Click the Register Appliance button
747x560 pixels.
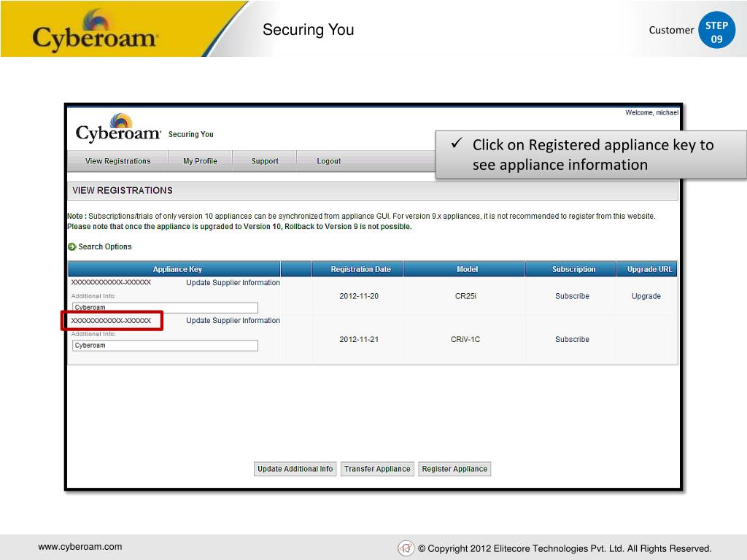[x=454, y=469]
